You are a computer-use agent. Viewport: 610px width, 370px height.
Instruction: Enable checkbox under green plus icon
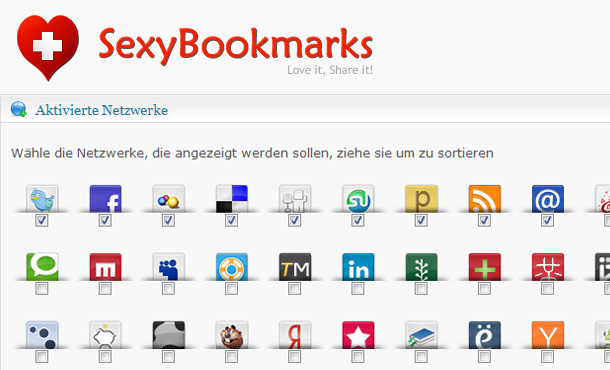click(484, 289)
